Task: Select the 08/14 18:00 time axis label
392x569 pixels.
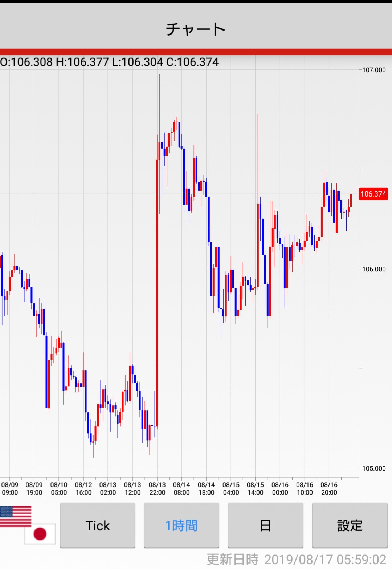Action: (206, 489)
